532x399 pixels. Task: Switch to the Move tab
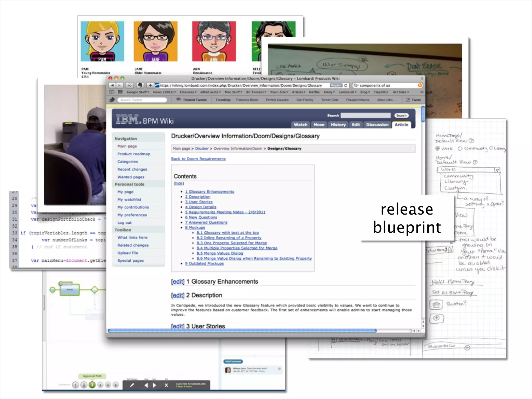point(319,125)
